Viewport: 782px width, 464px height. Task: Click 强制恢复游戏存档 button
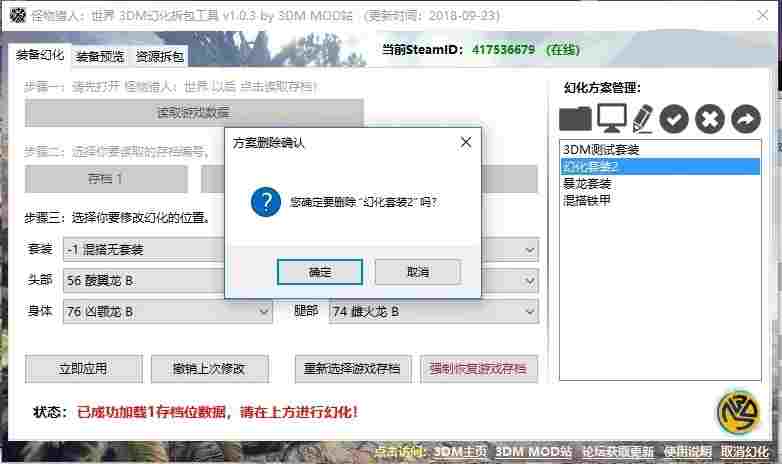478,369
